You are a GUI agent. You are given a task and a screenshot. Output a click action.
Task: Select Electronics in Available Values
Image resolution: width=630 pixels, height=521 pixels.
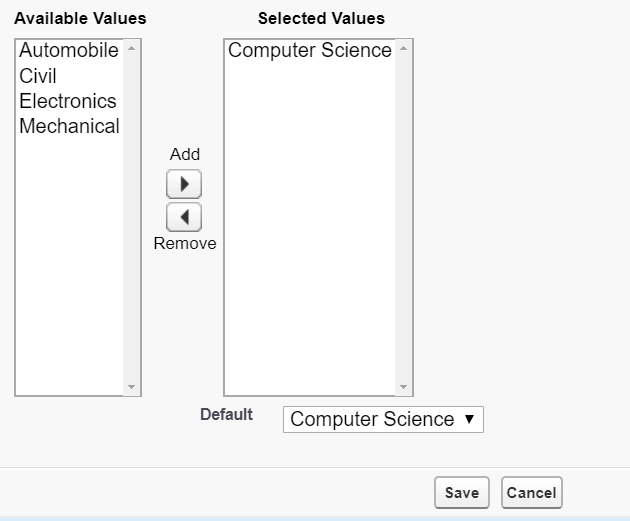coord(68,101)
